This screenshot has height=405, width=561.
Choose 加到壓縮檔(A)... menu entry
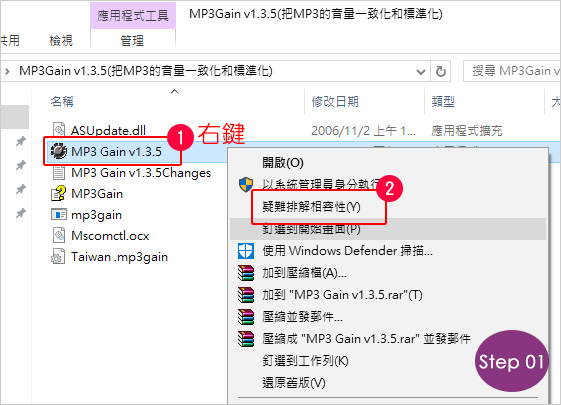click(387, 273)
